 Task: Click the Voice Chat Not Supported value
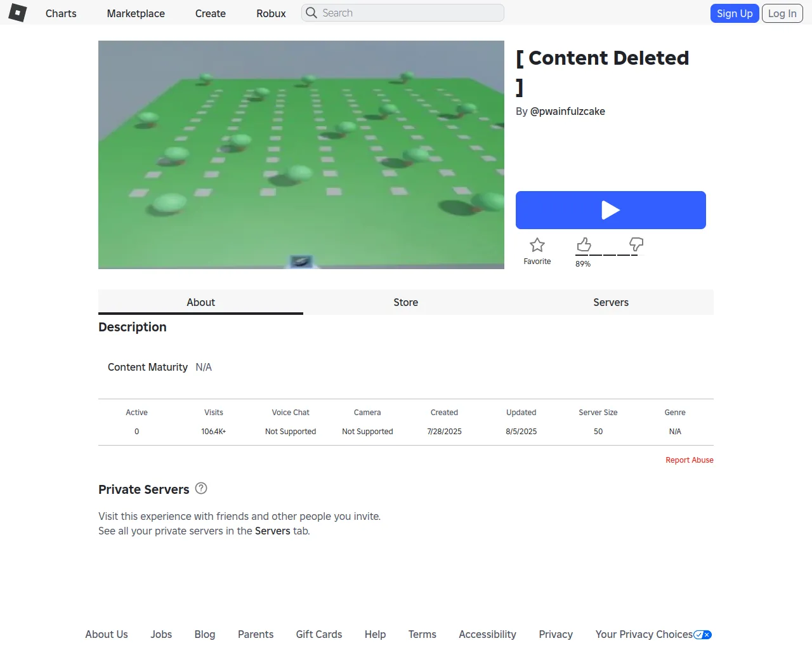point(291,432)
